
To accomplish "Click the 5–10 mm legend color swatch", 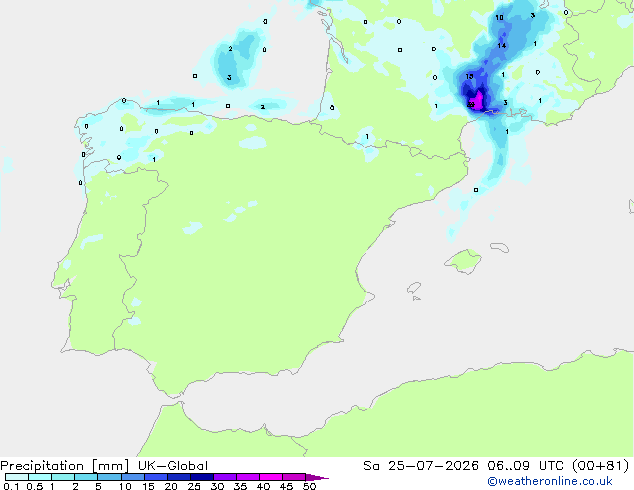I will 109,477.
